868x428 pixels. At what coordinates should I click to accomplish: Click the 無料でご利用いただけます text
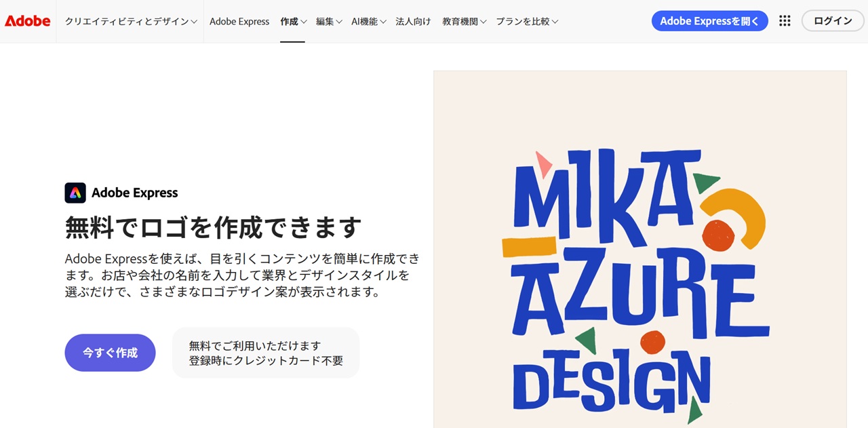pos(255,346)
